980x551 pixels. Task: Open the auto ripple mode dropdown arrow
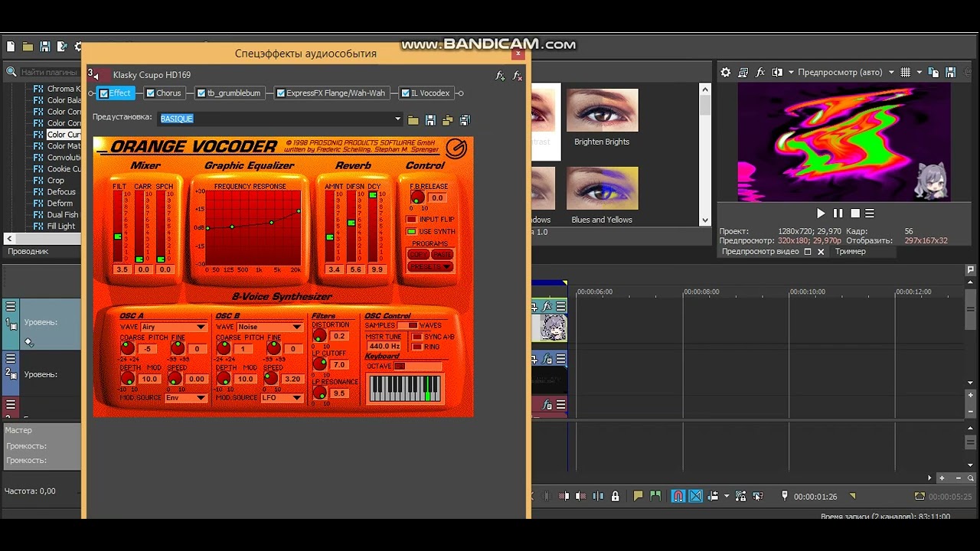[x=726, y=496]
